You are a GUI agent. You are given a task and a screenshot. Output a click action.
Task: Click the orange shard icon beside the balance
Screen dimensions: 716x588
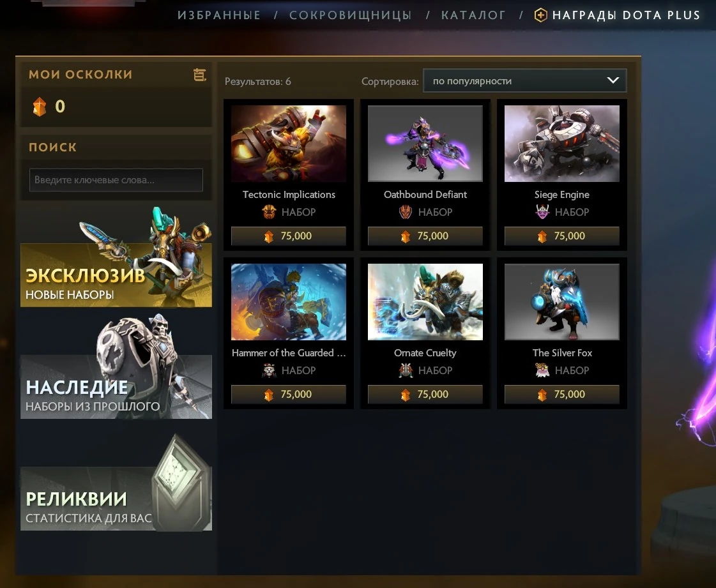click(x=40, y=107)
